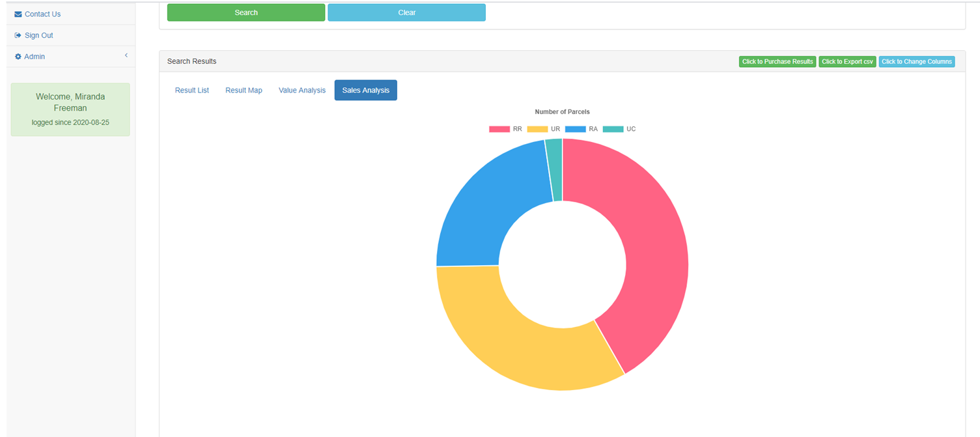The height and width of the screenshot is (437, 980).
Task: Click the Sign Out link
Action: pyautogui.click(x=38, y=35)
